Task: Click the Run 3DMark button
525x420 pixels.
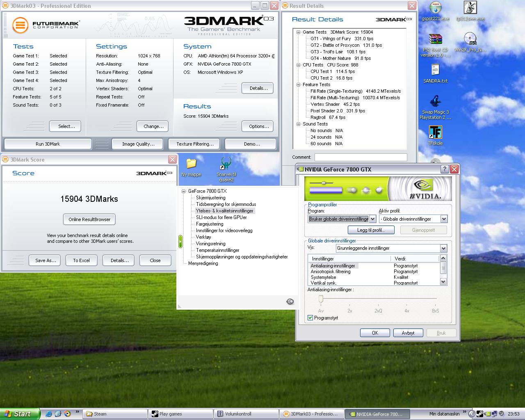Action: [x=48, y=144]
